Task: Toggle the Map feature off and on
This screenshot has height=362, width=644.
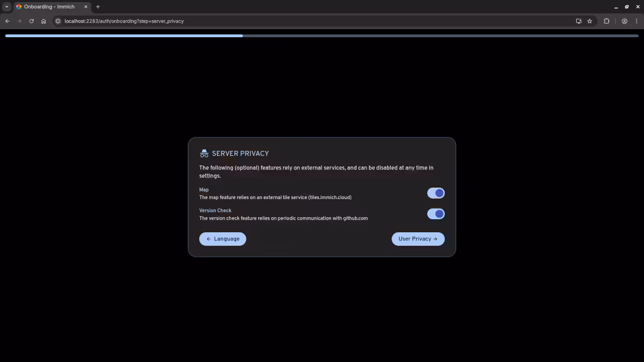Action: pos(436,193)
